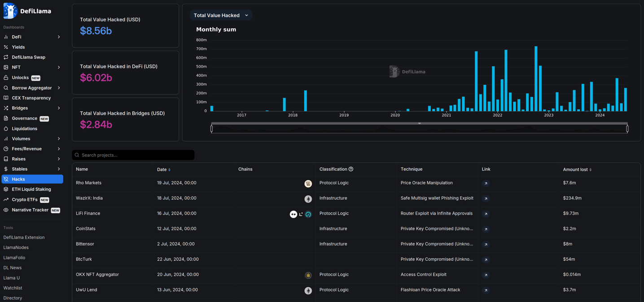Open the external link for LiFi Finance

click(x=486, y=214)
